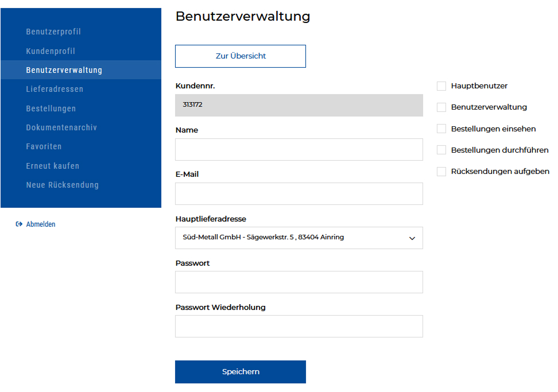Open Bestellungen from the sidebar

pos(51,108)
